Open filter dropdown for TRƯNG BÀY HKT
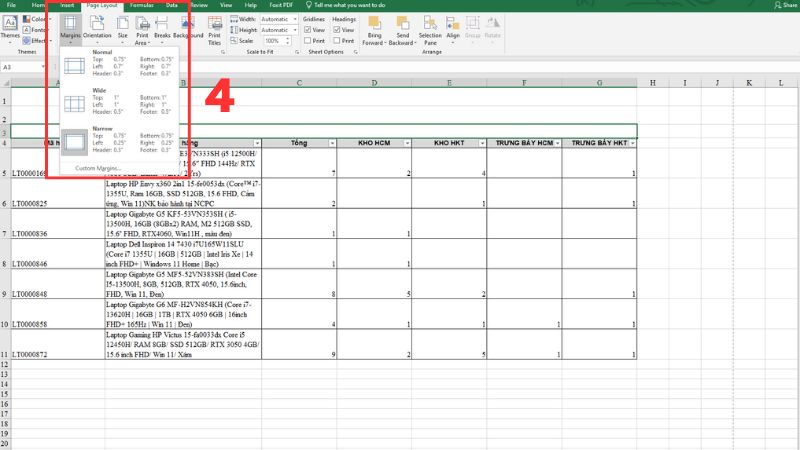The height and width of the screenshot is (450, 800). point(633,143)
